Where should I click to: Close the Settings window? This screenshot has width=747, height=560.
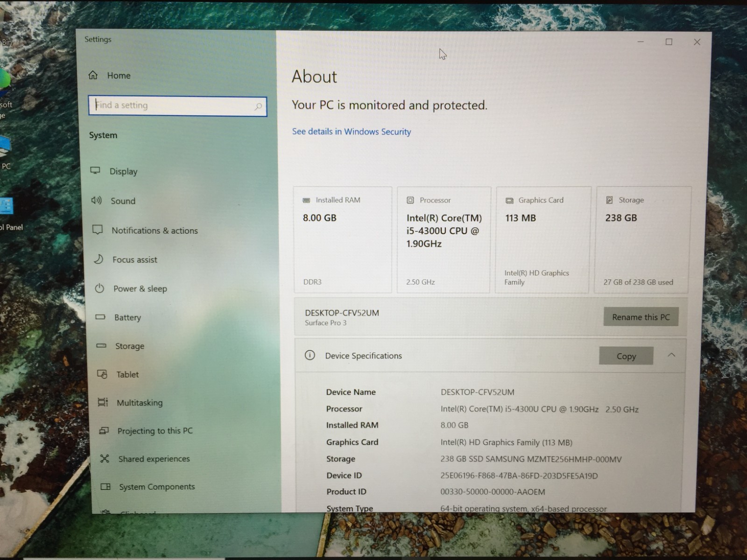697,42
